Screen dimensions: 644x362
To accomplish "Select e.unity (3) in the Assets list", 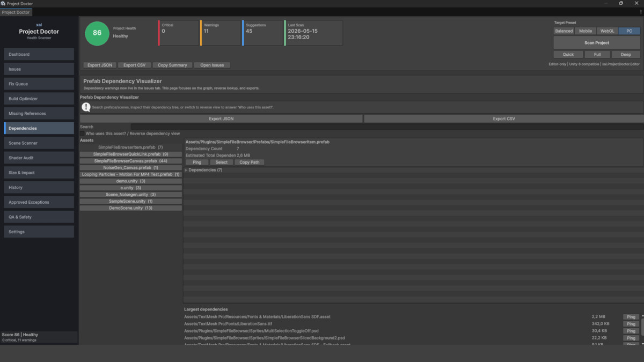I will tap(130, 188).
